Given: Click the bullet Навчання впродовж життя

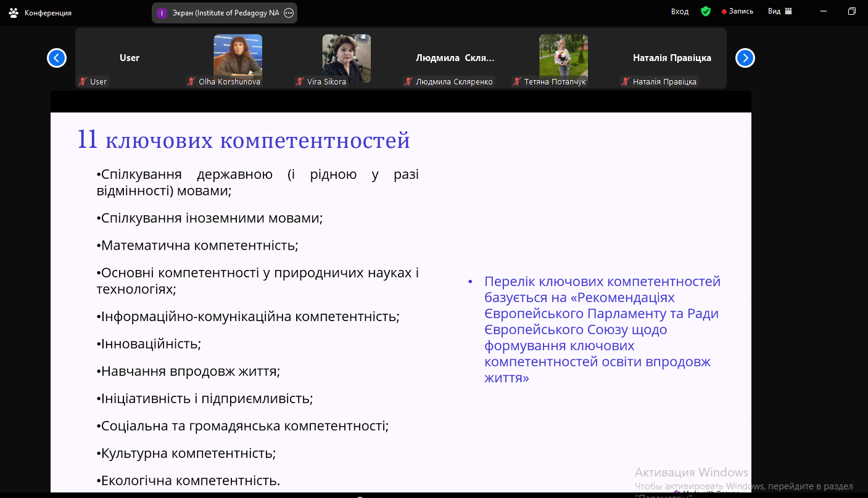Looking at the screenshot, I should coord(188,371).
